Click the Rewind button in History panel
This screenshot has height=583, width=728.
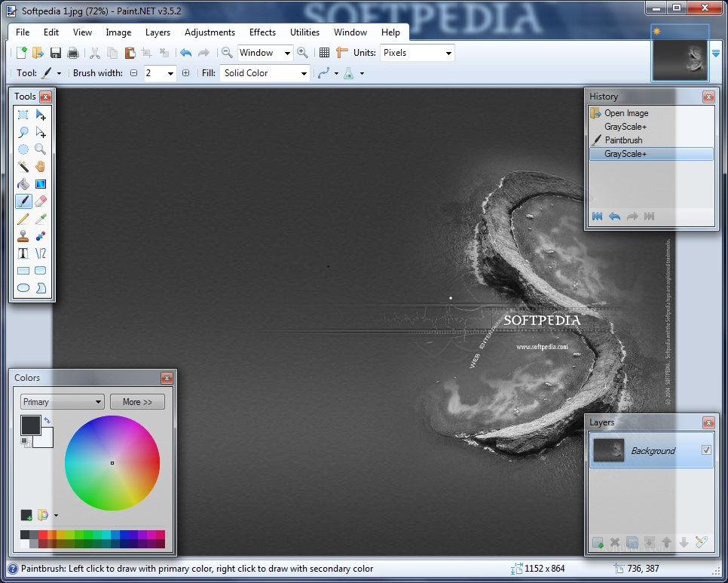tap(597, 216)
